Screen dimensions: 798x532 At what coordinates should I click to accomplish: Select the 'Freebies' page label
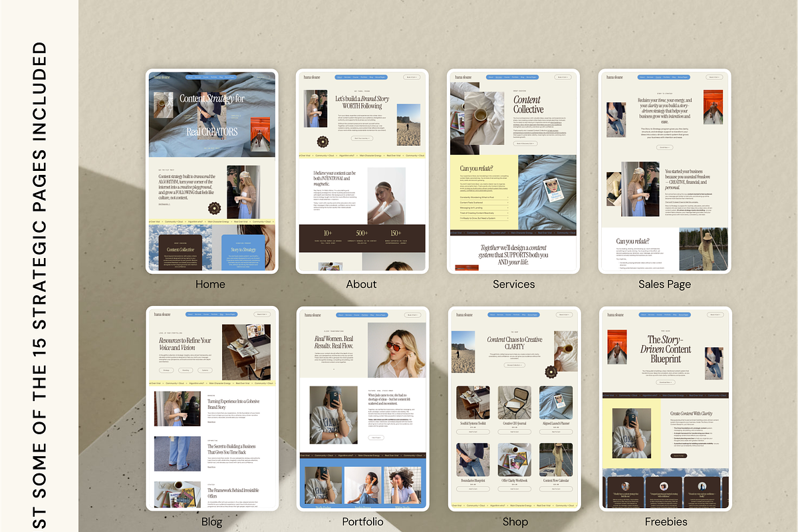click(x=666, y=521)
